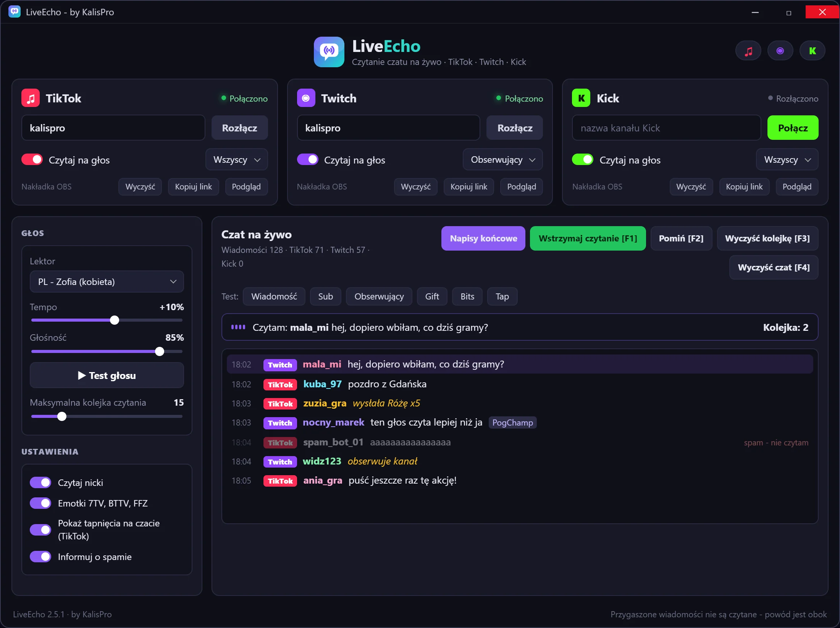
Task: Click the Napisy końcowe button
Action: point(483,239)
